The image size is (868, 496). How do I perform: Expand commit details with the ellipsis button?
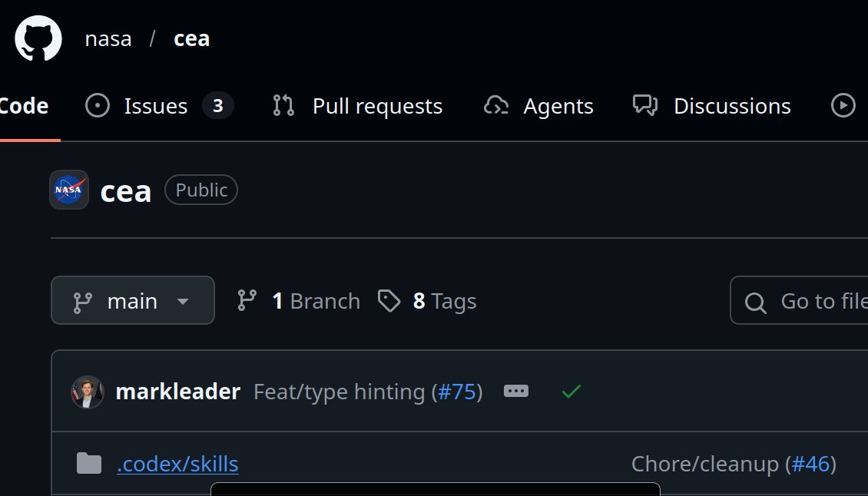point(516,392)
